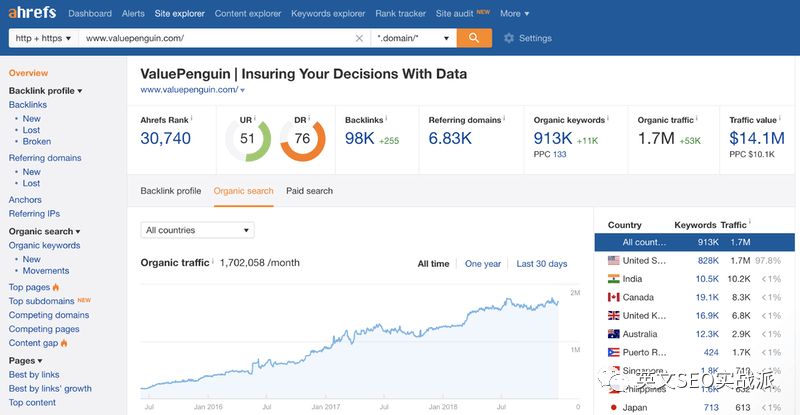
Task: Click the UR 51 gauge
Action: [x=248, y=139]
